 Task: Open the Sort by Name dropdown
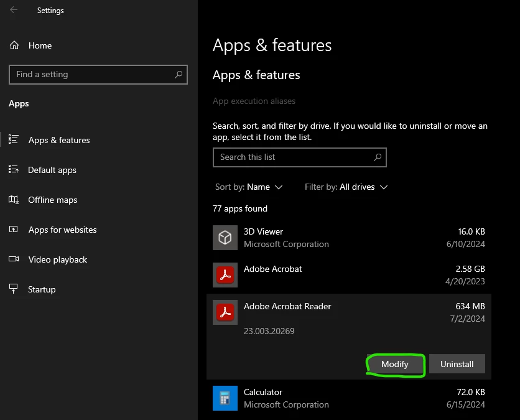point(249,187)
